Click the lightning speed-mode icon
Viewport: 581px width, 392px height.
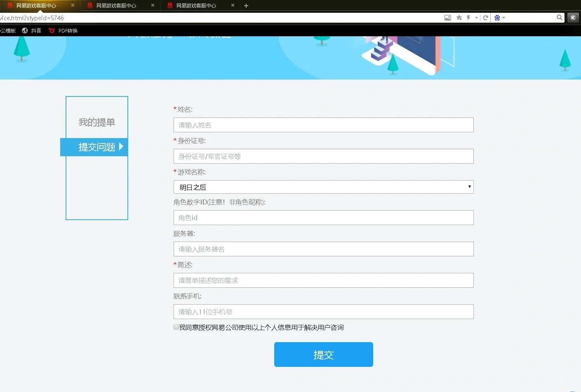[468, 18]
